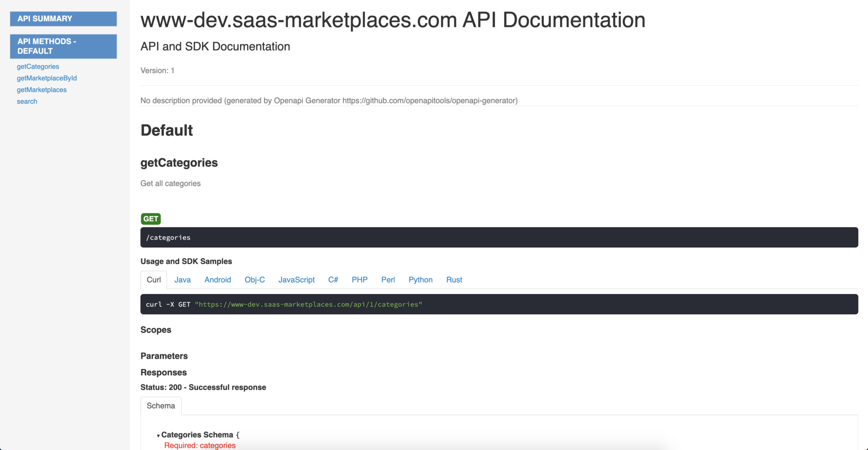
Task: Show the Android usage sample
Action: click(217, 280)
